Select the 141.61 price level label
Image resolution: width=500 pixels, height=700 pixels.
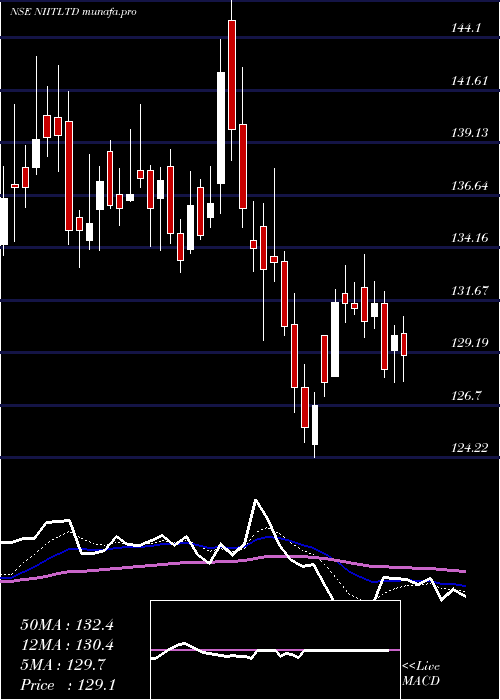point(470,81)
